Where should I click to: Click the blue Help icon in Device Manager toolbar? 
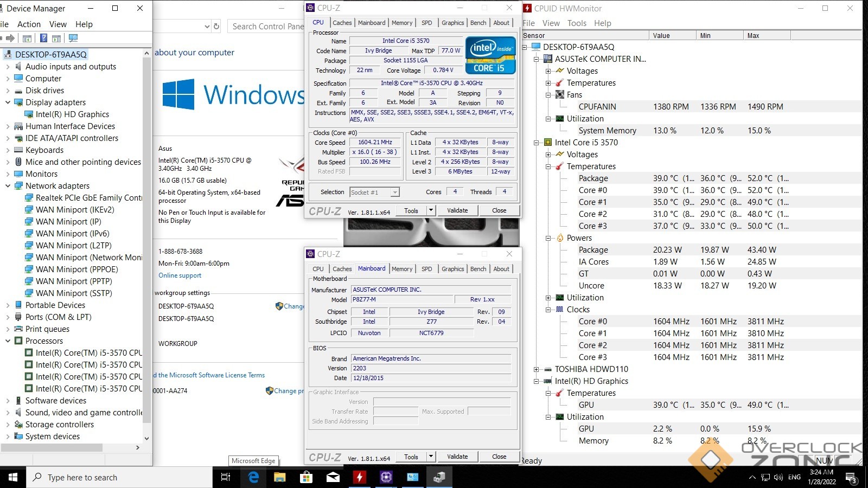44,38
